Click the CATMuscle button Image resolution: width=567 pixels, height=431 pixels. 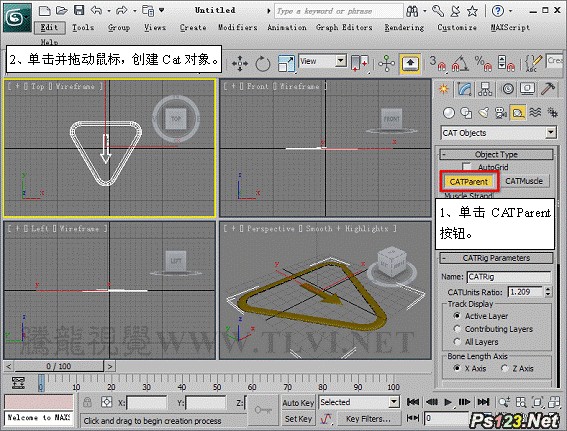[x=524, y=181]
